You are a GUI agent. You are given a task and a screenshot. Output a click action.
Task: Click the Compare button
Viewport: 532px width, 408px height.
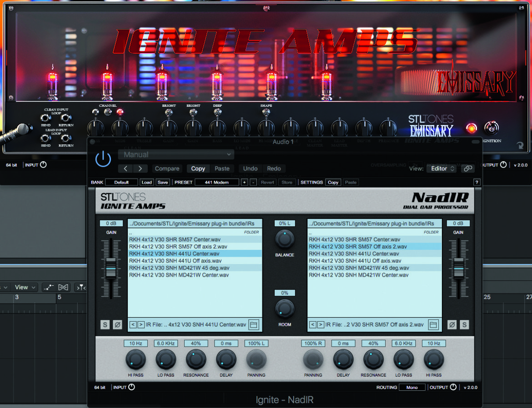tap(167, 169)
